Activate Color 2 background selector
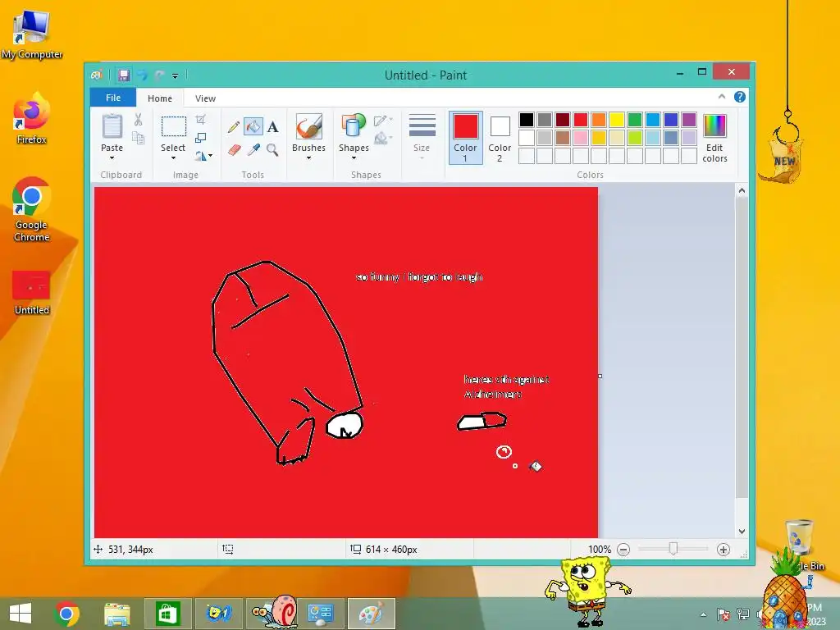Viewport: 840px width, 630px height. pos(500,138)
